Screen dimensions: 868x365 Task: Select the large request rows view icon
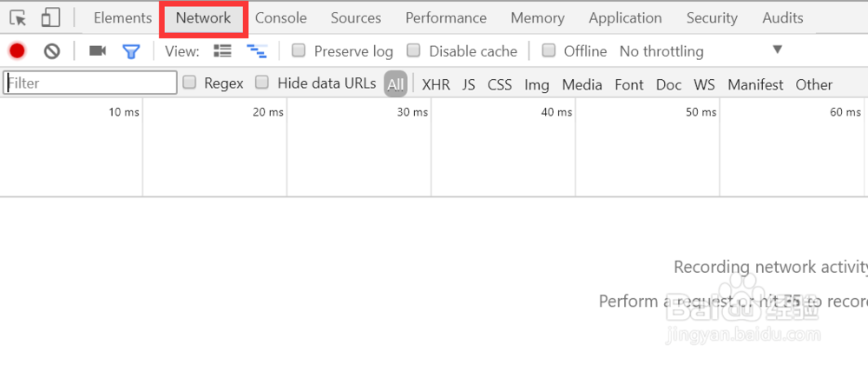click(222, 51)
